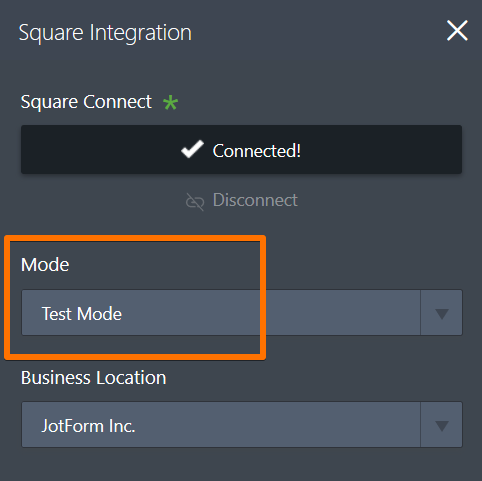Click the Square Connect label

coord(86,102)
